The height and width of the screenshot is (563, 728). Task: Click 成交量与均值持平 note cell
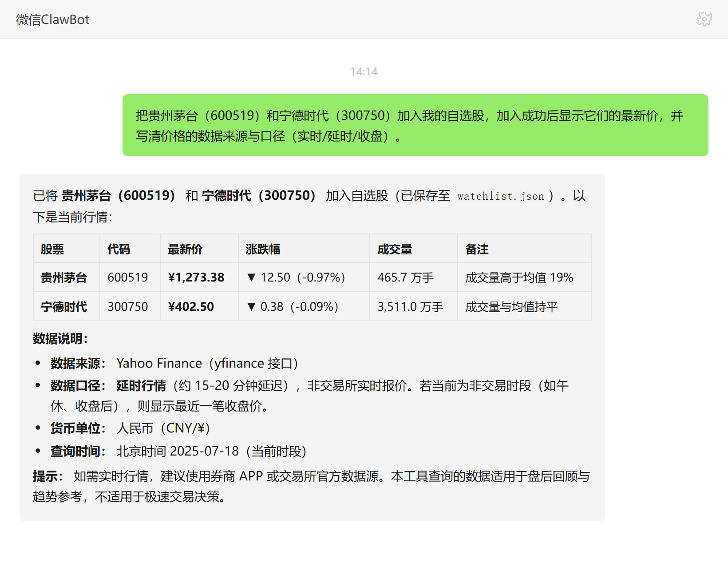pos(525,306)
